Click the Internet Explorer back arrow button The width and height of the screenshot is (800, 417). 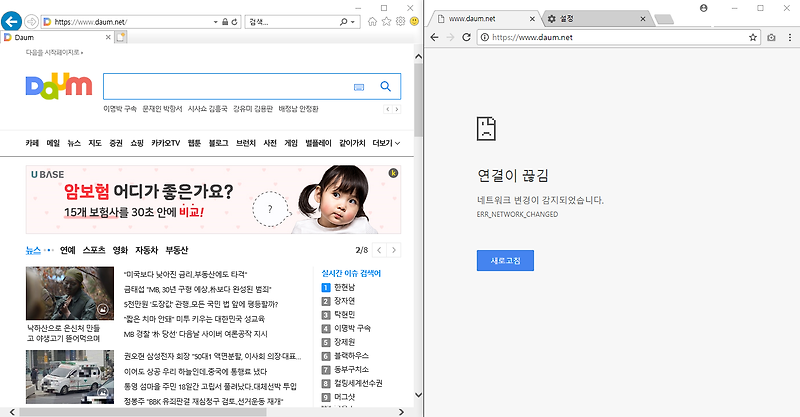[11, 21]
